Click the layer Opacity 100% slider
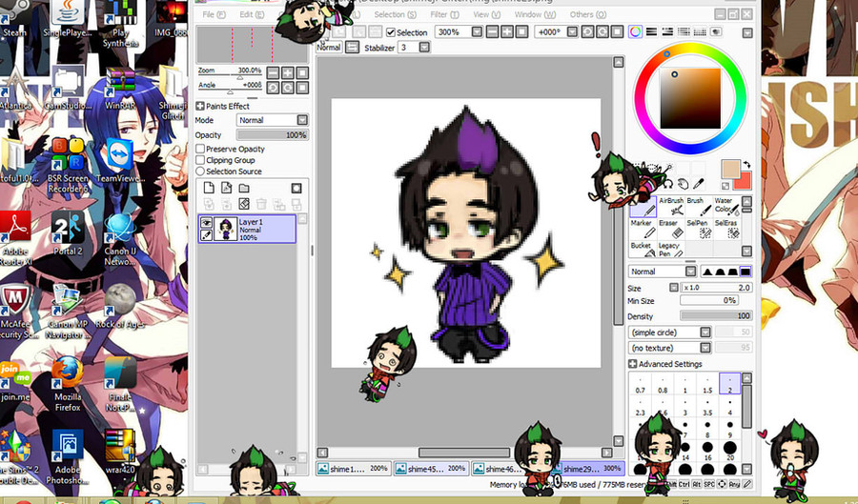858x504 pixels. 272,135
